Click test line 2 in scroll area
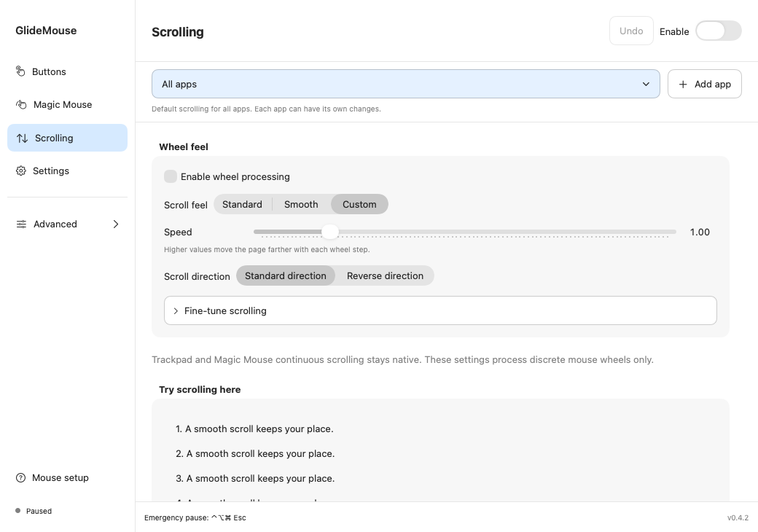Image resolution: width=758 pixels, height=532 pixels. 255,454
